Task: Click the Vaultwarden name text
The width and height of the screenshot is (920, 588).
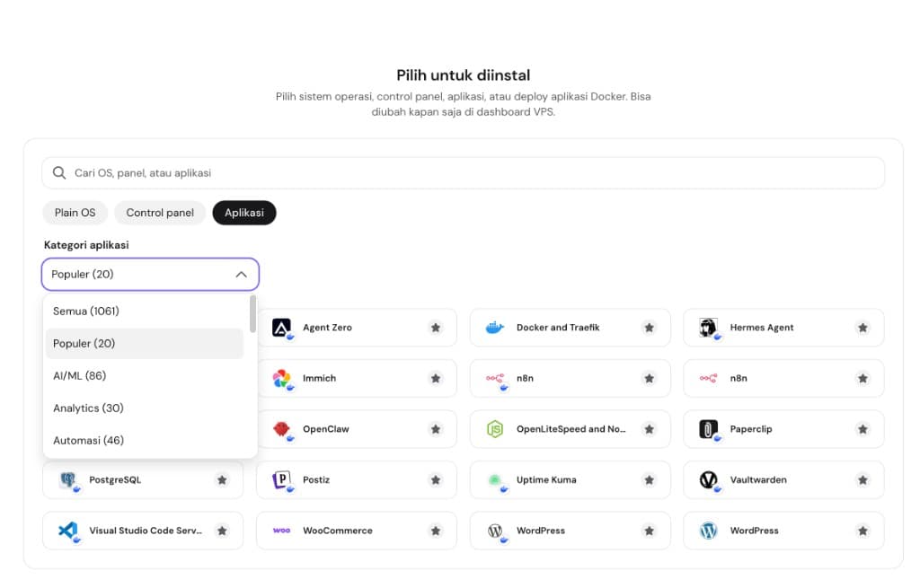Action: [x=758, y=480]
